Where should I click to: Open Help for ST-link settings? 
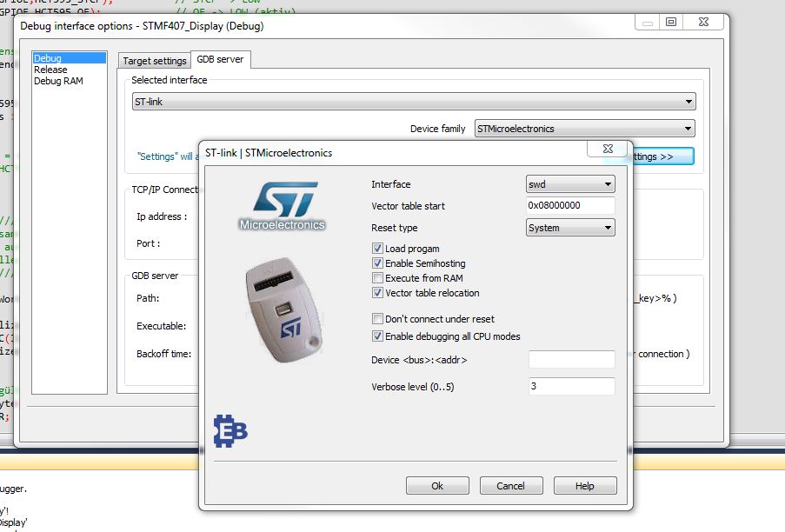click(x=585, y=485)
